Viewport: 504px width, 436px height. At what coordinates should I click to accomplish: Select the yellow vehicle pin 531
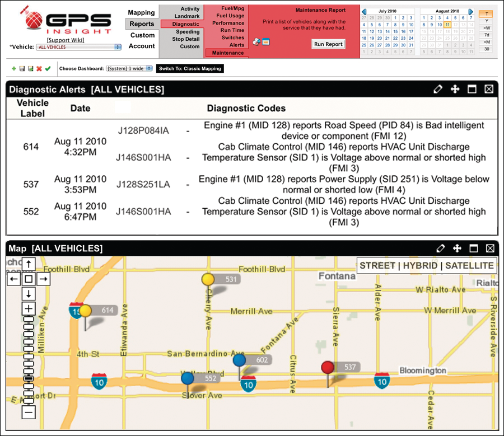click(208, 279)
